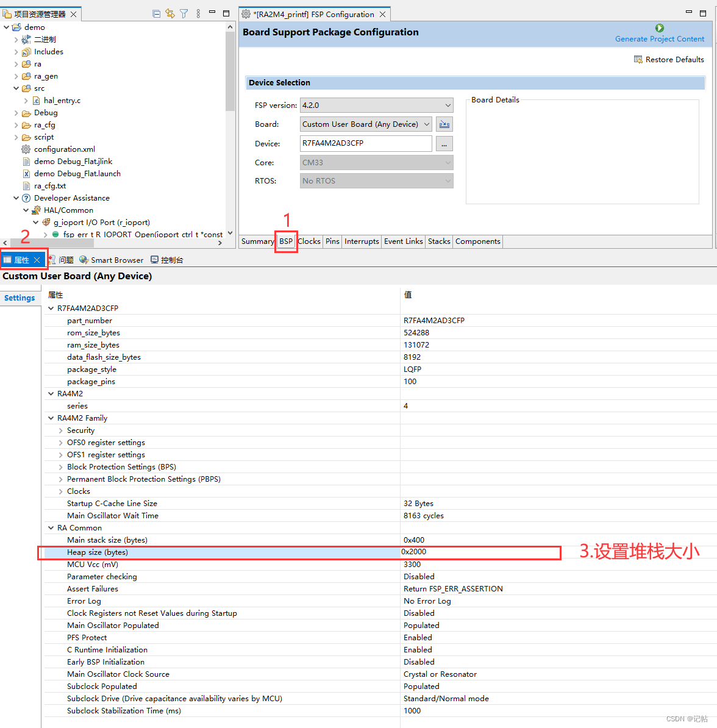717x728 pixels.
Task: Open device browse button (...)
Action: (x=444, y=144)
